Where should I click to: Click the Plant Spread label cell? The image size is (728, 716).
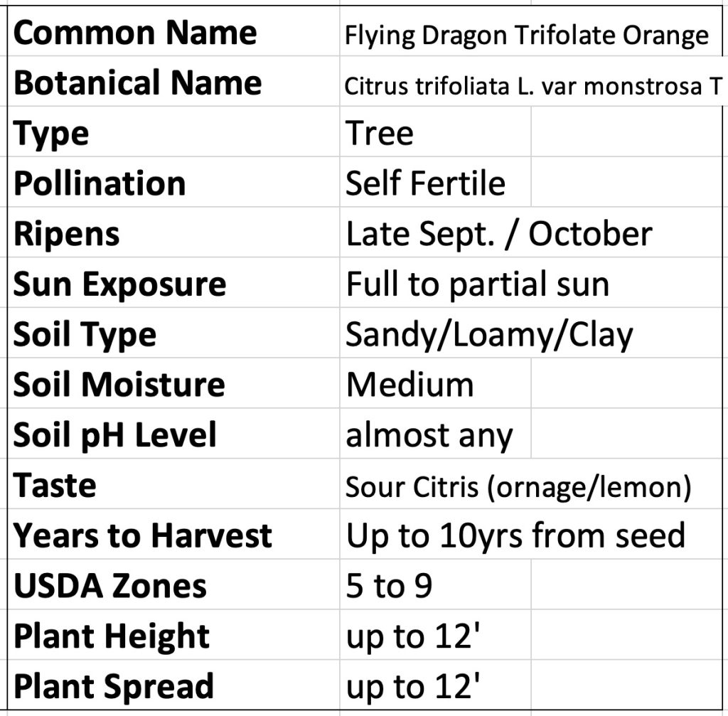tap(114, 686)
